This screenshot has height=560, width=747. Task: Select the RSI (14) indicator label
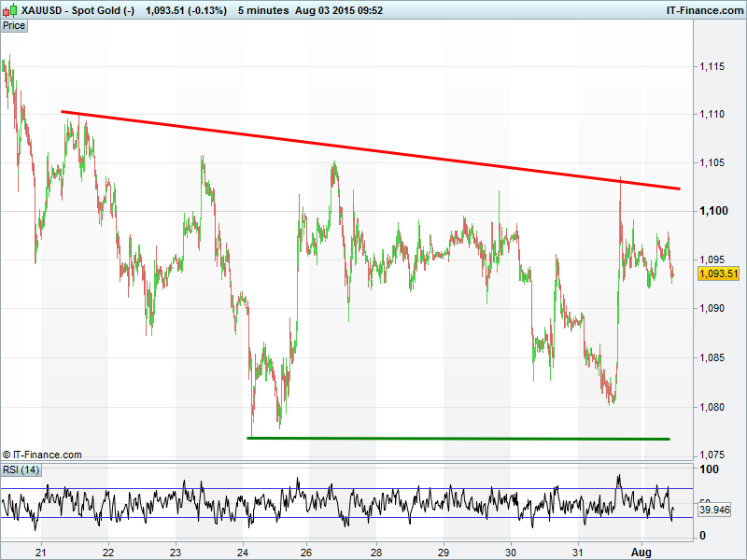(21, 469)
